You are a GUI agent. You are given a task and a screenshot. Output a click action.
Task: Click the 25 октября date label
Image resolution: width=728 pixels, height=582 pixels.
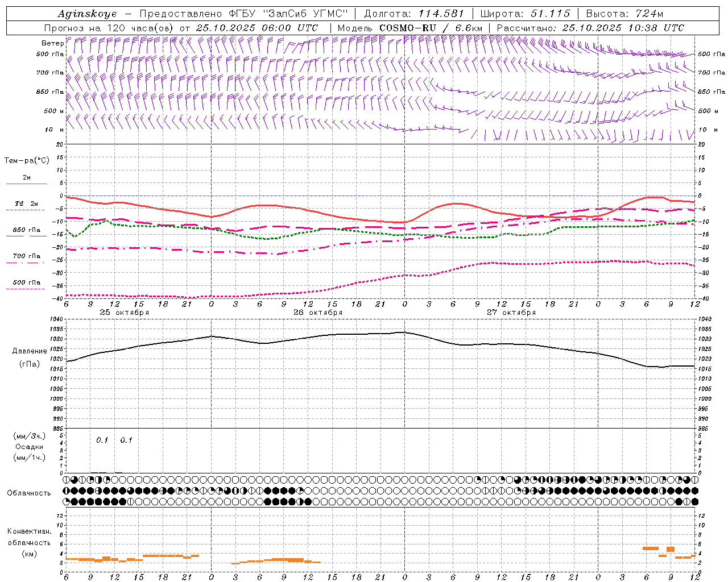[125, 313]
